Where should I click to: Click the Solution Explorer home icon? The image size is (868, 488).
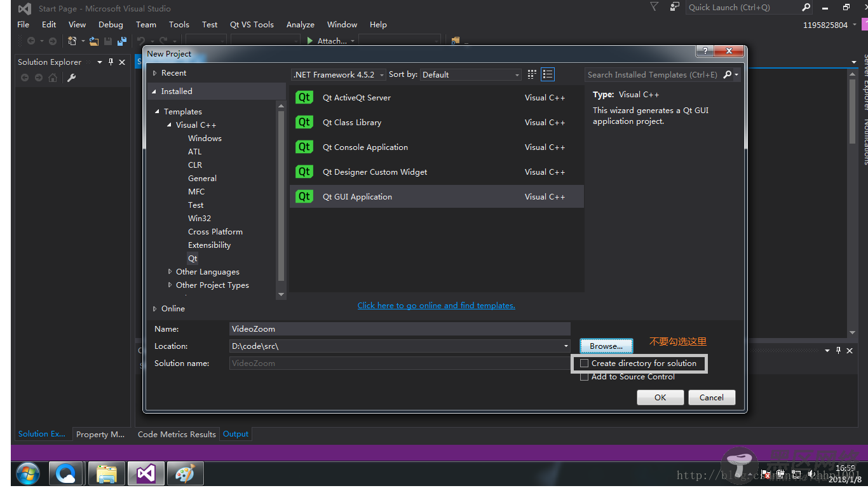53,78
